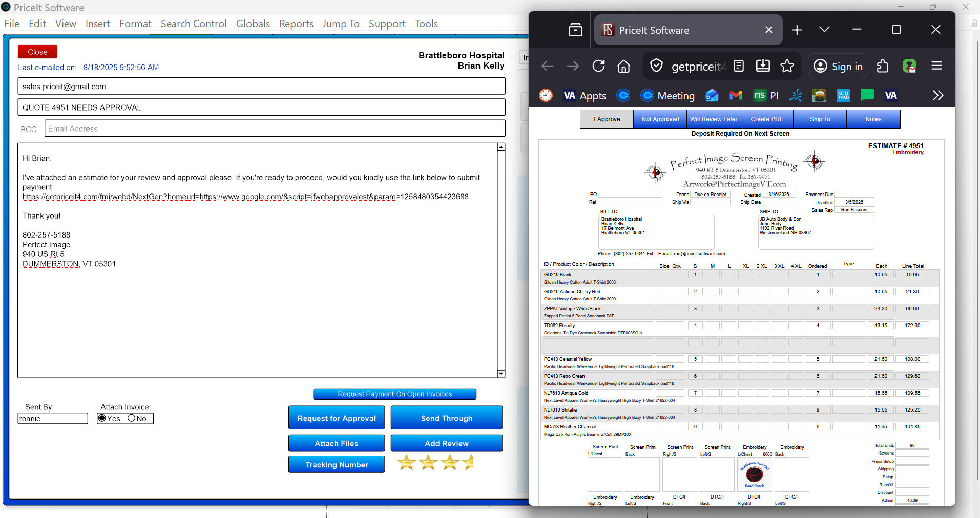Screen dimensions: 980x518
Task: Open the Edit menu
Action: point(37,24)
